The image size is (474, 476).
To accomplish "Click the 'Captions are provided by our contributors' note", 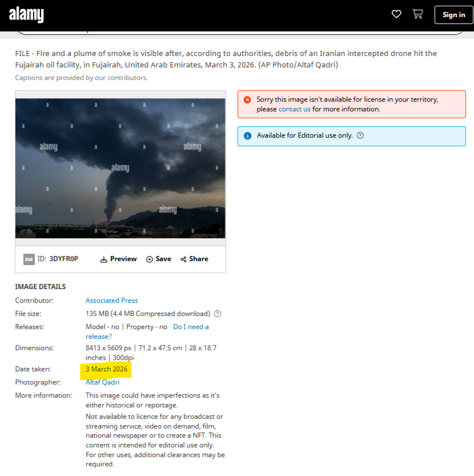I will tap(81, 78).
